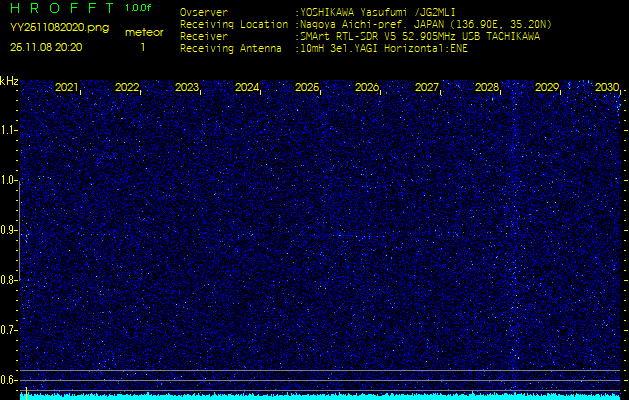Click the 2021 time marker
This screenshot has height=400, width=629.
click(x=67, y=88)
